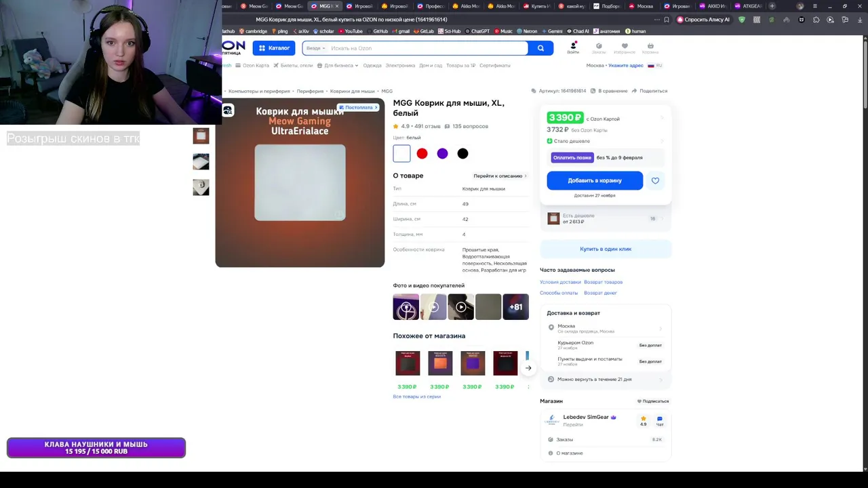Click 'Возврат товаров' FAQ link
This screenshot has height=488, width=868.
603,282
